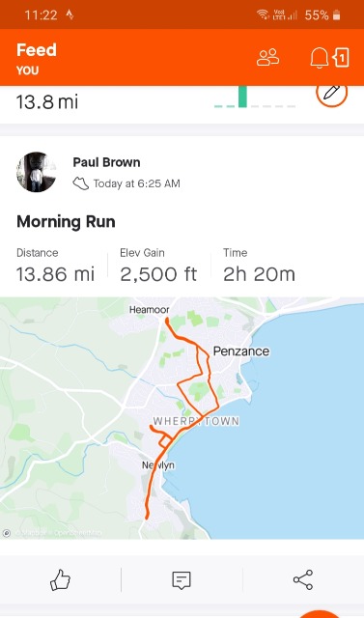Open Paul Brown's profile name link

pos(106,162)
